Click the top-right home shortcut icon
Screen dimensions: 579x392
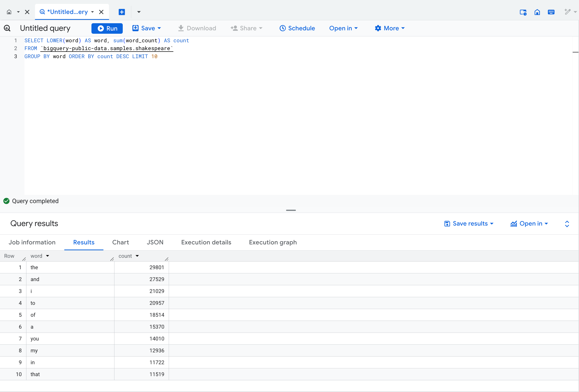coord(537,12)
